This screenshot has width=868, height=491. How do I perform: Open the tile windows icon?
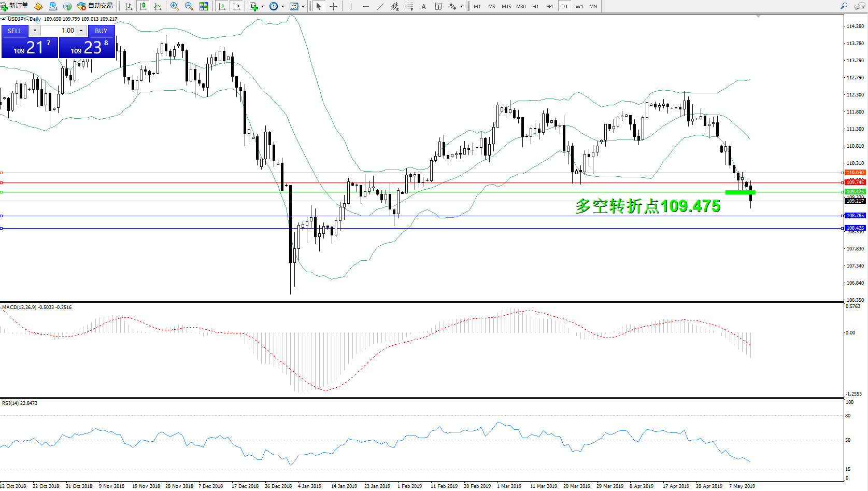[204, 6]
